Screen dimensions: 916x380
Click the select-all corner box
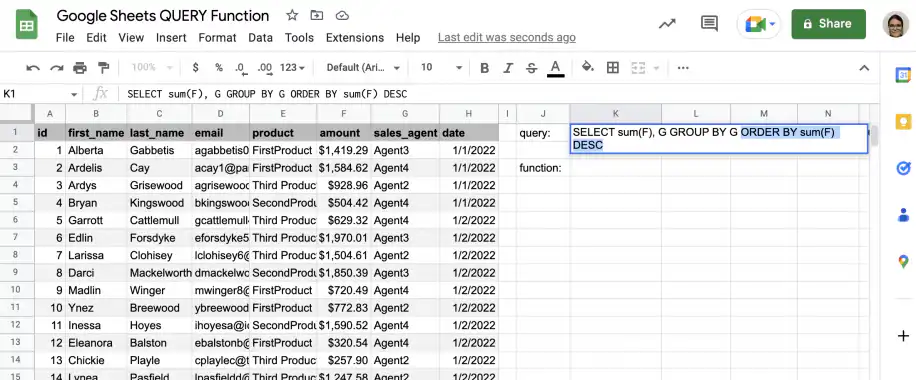coord(16,113)
